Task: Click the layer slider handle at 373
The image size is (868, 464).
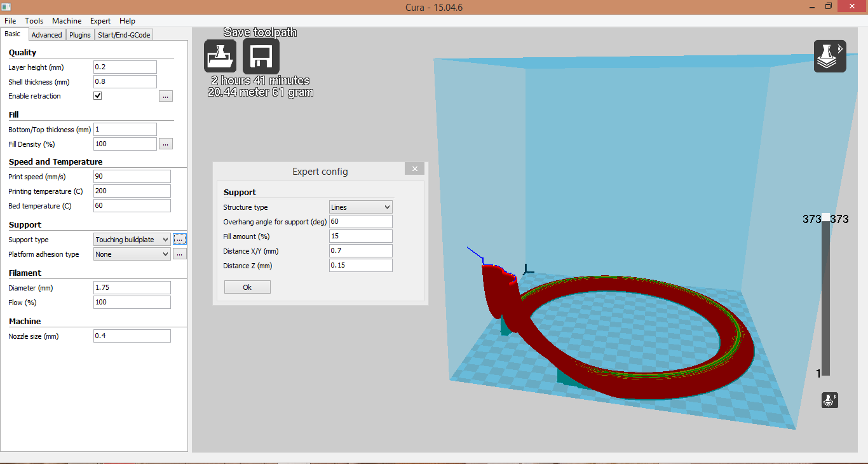Action: coord(825,218)
